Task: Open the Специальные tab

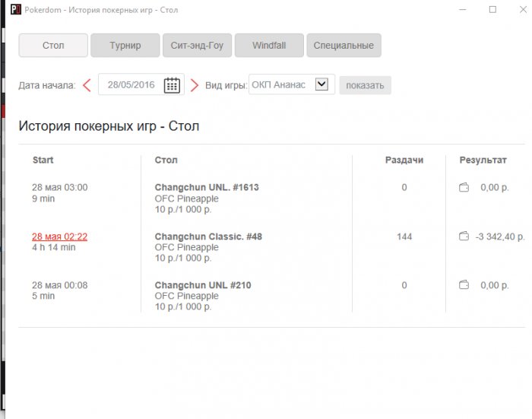Action: (344, 46)
